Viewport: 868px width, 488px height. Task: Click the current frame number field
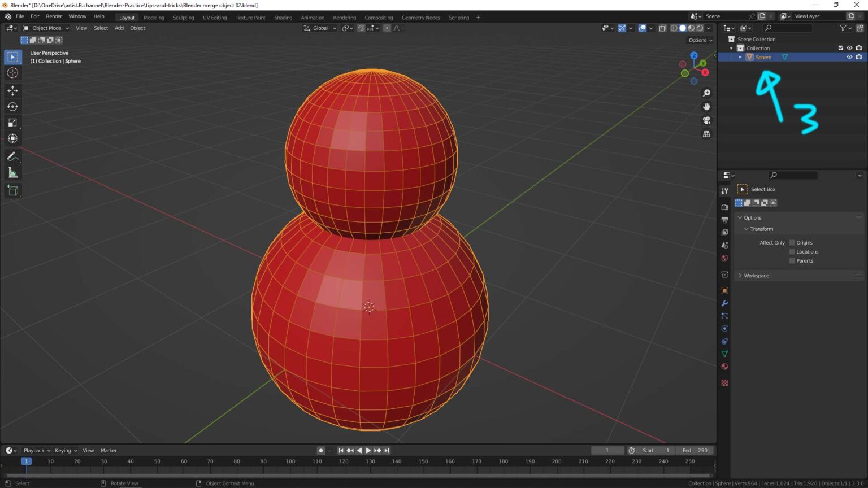coord(607,450)
